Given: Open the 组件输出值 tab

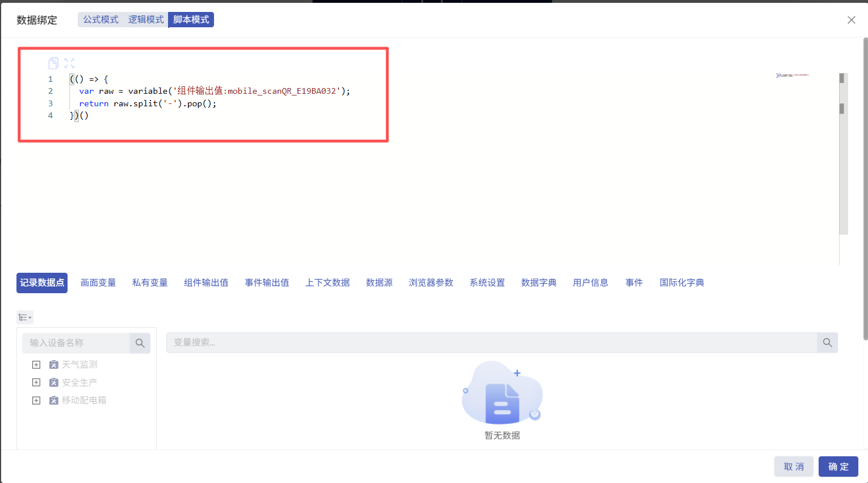Looking at the screenshot, I should pyautogui.click(x=206, y=282).
